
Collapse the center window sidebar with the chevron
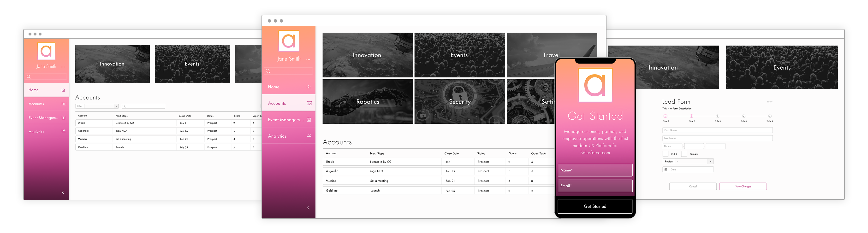pos(308,208)
